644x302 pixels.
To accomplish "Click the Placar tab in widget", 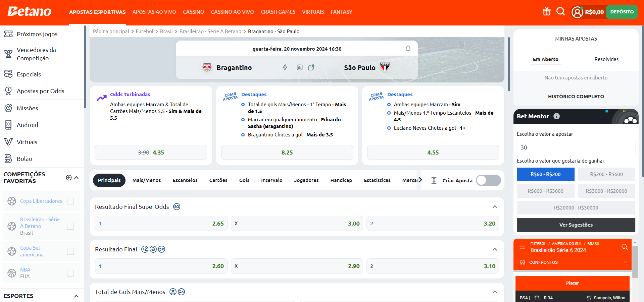I will (x=573, y=283).
